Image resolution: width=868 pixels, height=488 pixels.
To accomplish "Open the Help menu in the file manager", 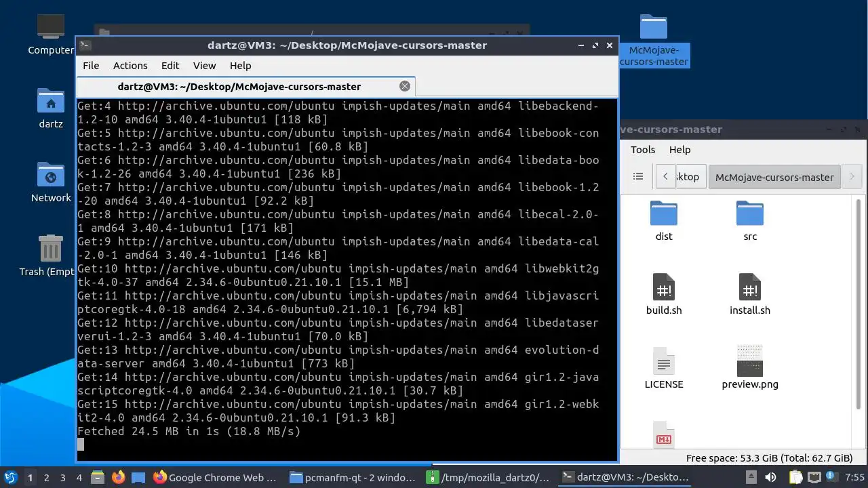I will 679,150.
